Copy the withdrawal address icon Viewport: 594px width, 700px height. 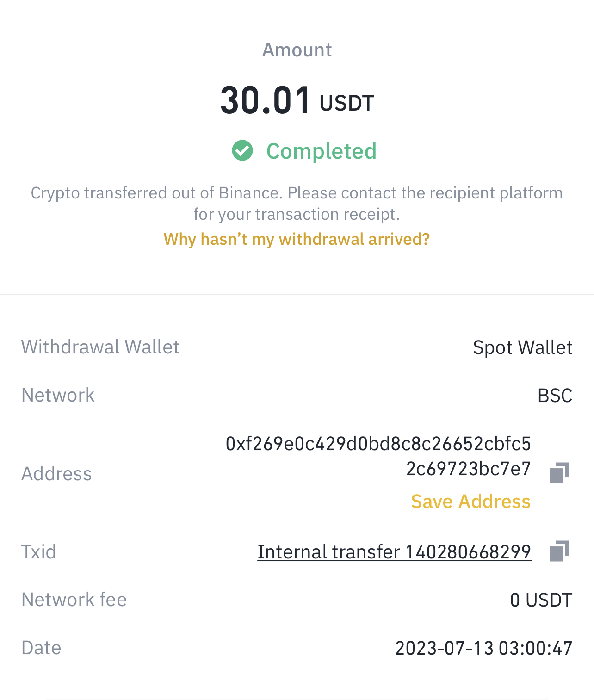point(559,472)
